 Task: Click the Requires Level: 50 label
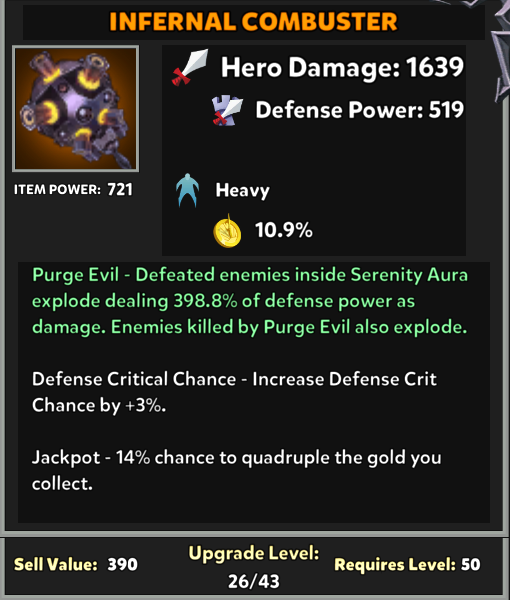(407, 564)
